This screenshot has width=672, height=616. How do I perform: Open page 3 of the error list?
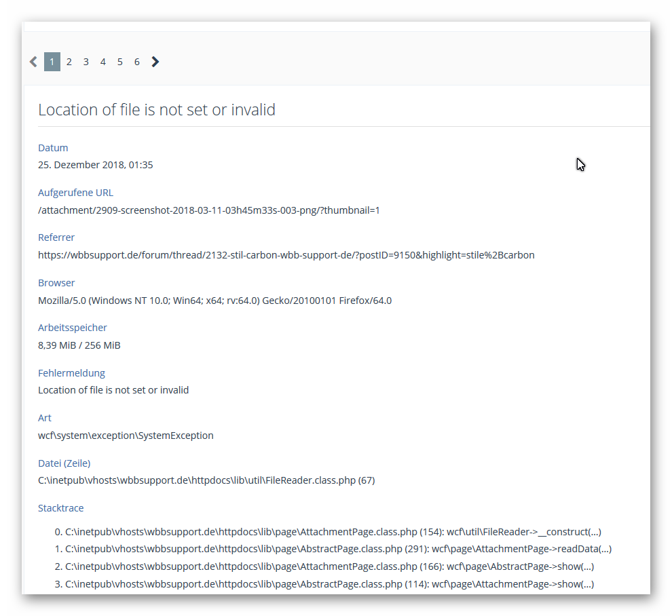86,62
